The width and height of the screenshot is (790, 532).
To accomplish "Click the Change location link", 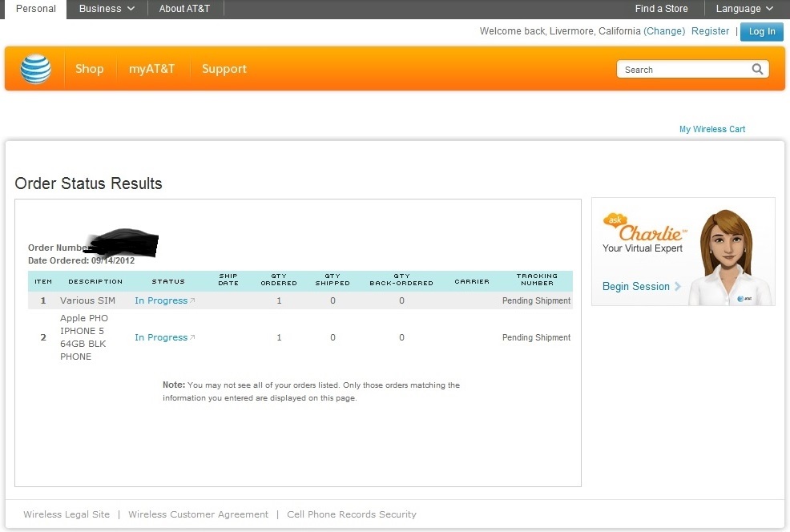I will 664,30.
